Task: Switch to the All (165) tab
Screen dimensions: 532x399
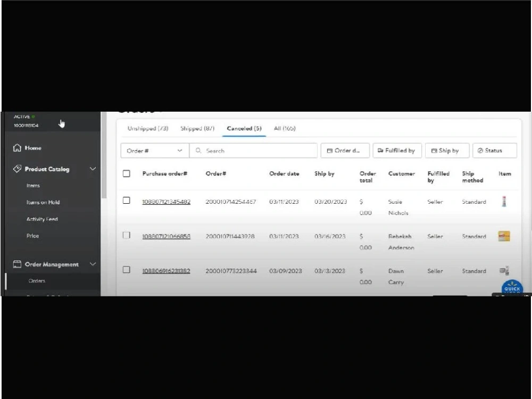Action: (285, 128)
